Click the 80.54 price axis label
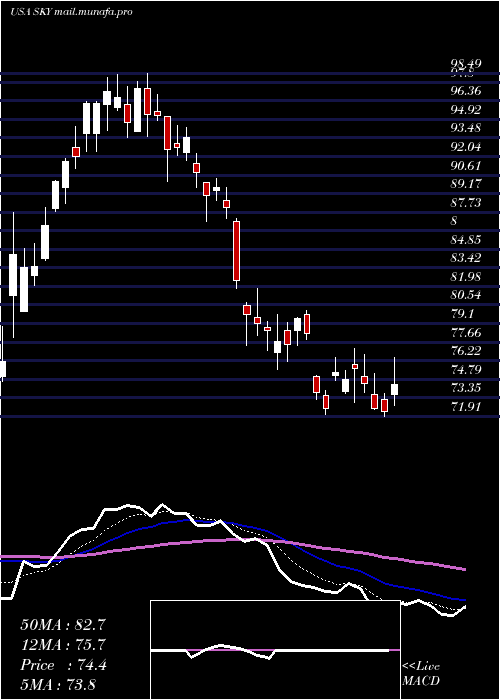This screenshot has width=500, height=700. click(x=466, y=295)
